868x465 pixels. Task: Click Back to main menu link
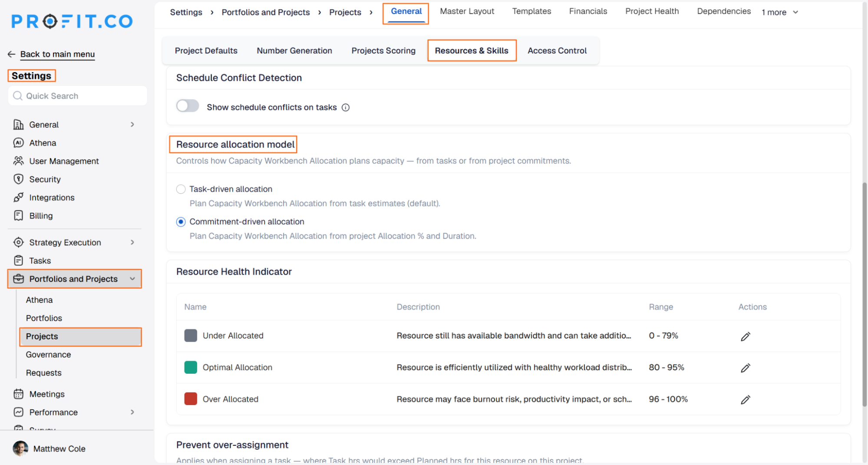pos(57,54)
